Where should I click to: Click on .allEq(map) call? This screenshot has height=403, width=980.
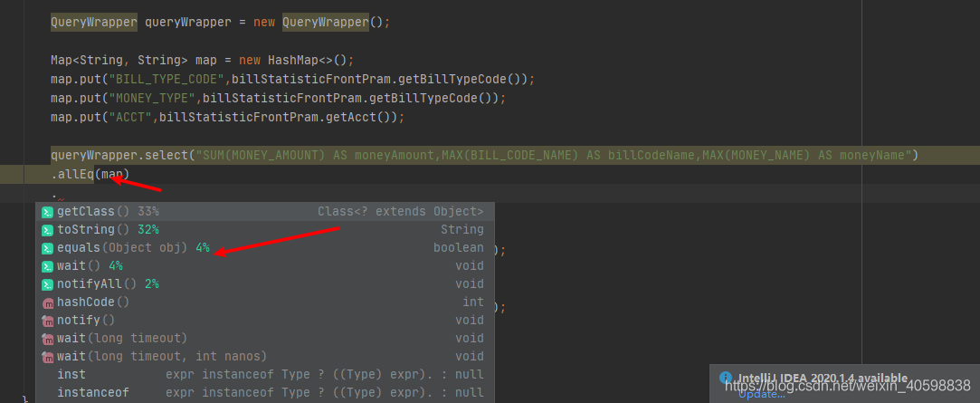[90, 174]
